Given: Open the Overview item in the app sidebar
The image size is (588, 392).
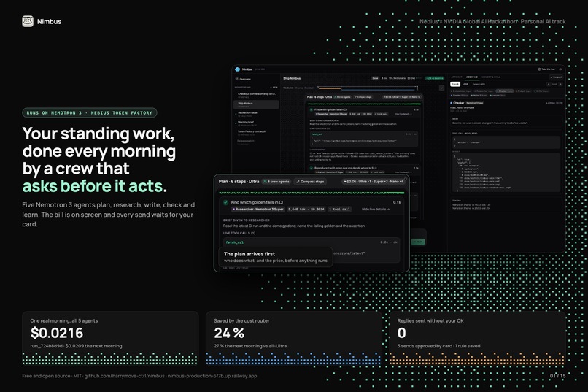Looking at the screenshot, I should [243, 79].
